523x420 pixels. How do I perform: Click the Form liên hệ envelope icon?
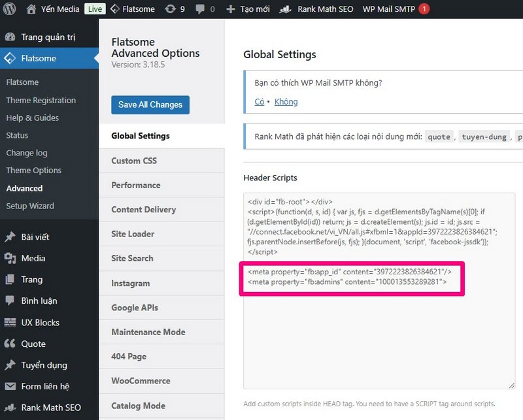click(10, 386)
